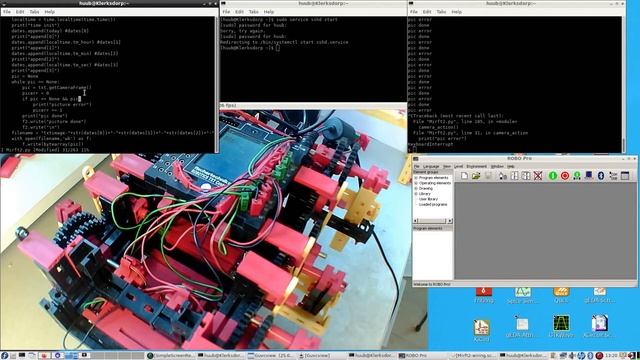Viewport: 640px width, 360px height.
Task: Switch to ROBO Pro taskbar button
Action: click(x=422, y=356)
